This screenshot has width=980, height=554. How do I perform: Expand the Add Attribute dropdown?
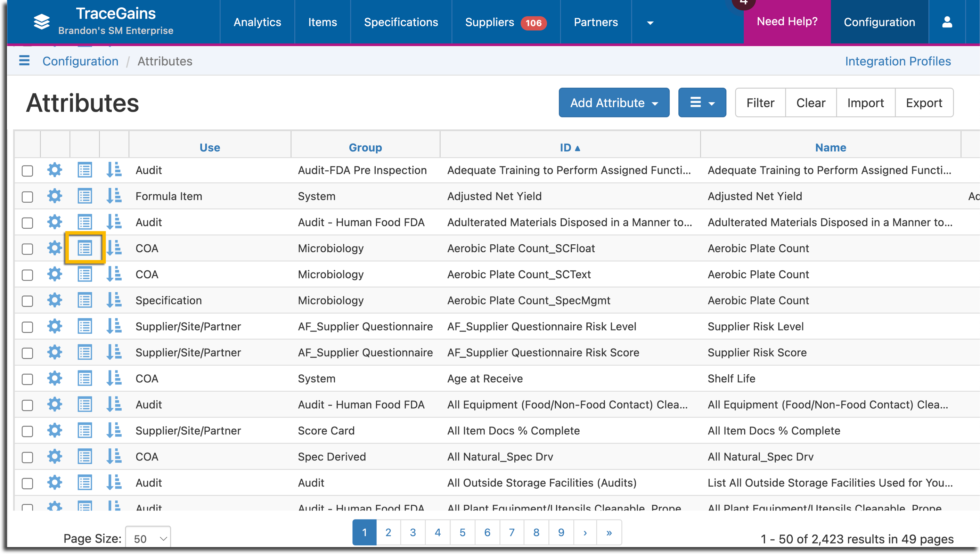pyautogui.click(x=614, y=103)
